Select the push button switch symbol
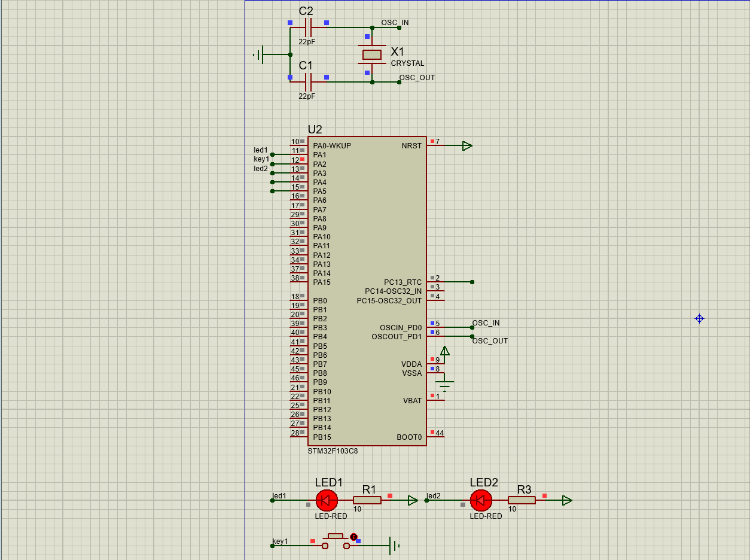 click(x=336, y=541)
